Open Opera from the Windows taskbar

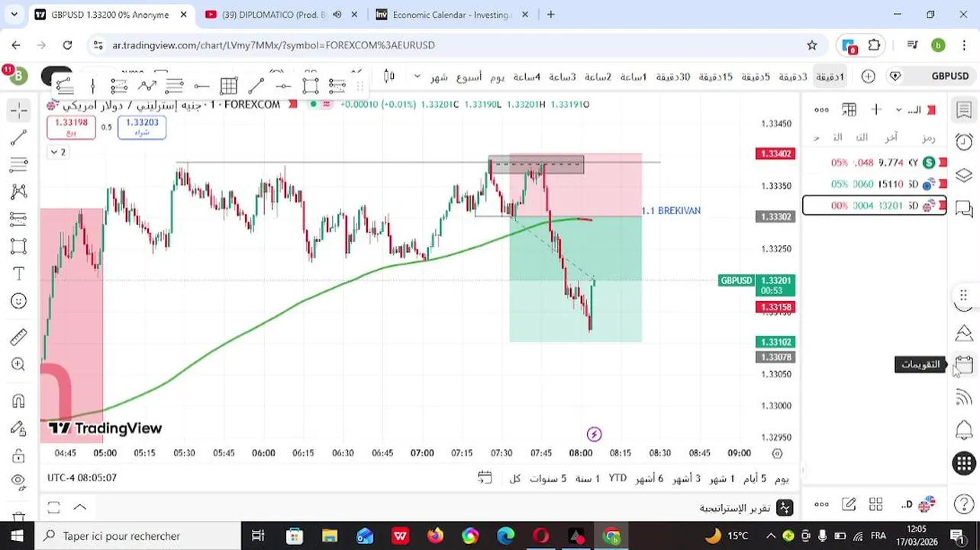(x=541, y=535)
